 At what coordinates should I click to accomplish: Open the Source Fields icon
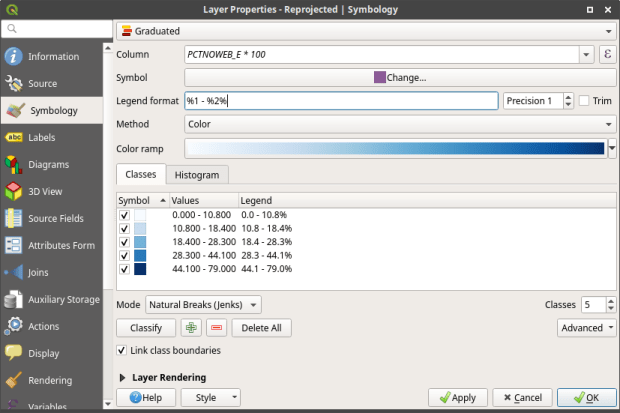tap(13, 218)
